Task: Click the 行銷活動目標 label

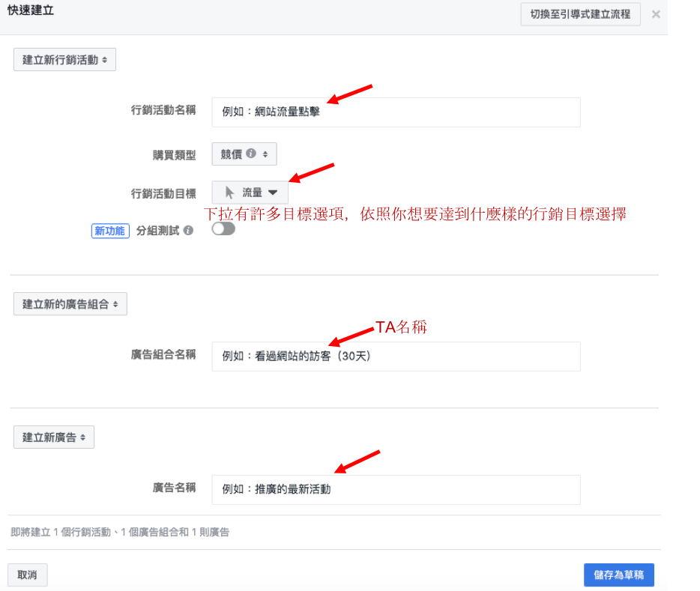Action: point(163,194)
